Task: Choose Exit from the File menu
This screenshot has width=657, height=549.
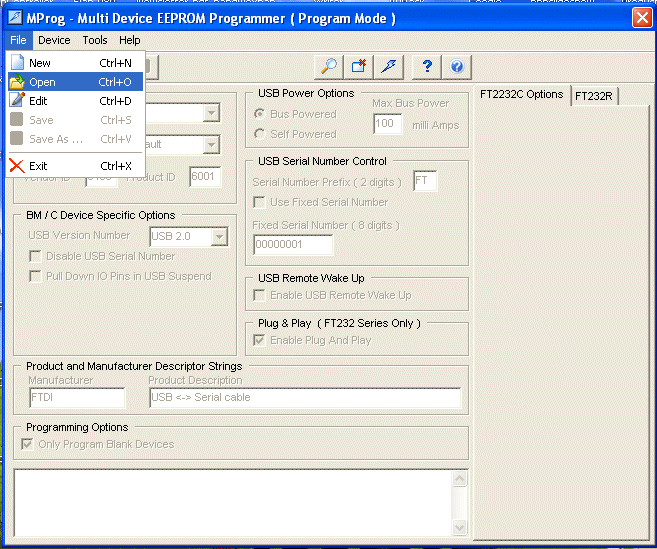Action: [x=75, y=166]
